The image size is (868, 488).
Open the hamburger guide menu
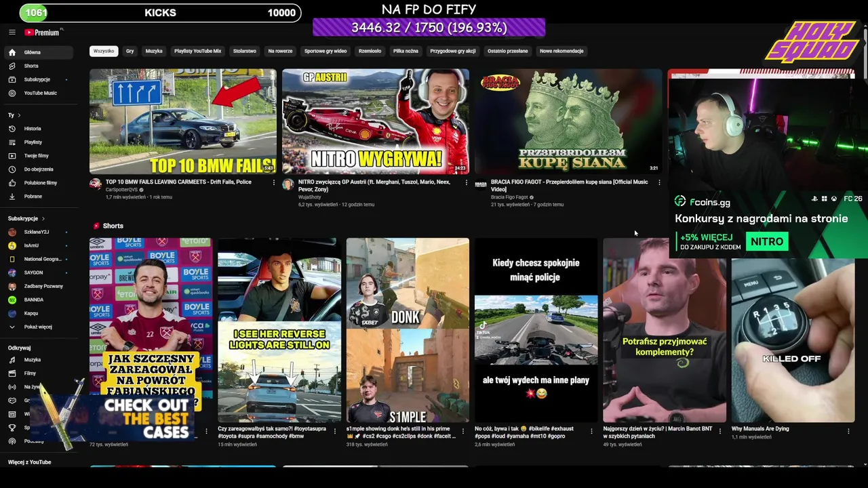pyautogui.click(x=12, y=32)
